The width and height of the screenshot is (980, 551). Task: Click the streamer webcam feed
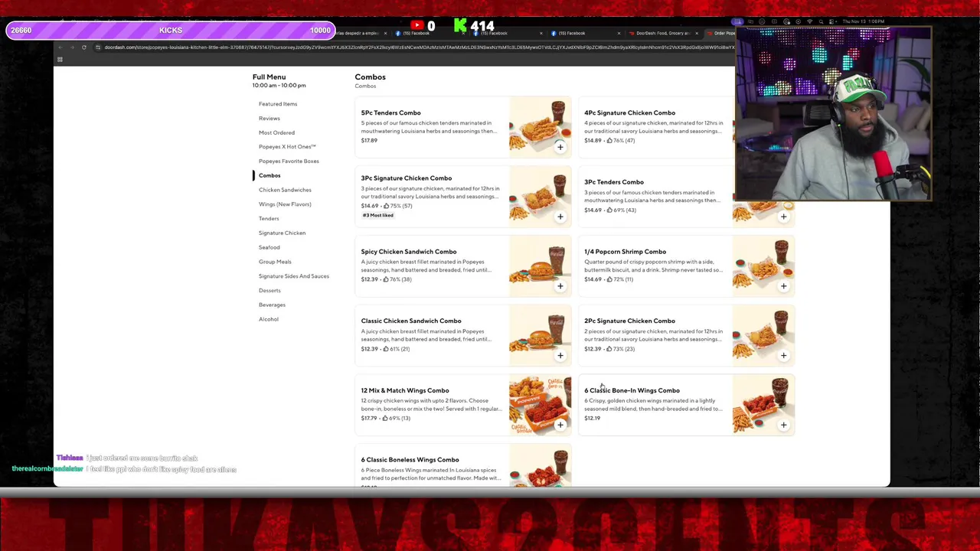coord(833,114)
